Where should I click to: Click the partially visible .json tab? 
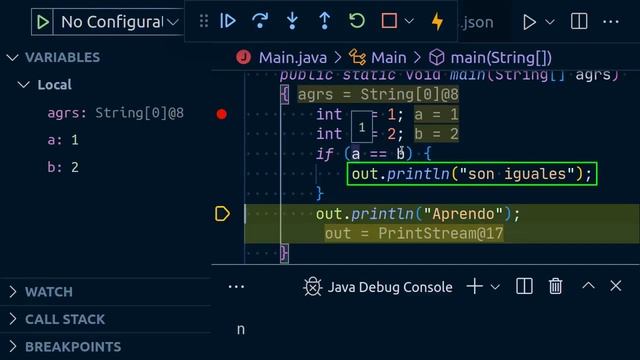(x=477, y=22)
